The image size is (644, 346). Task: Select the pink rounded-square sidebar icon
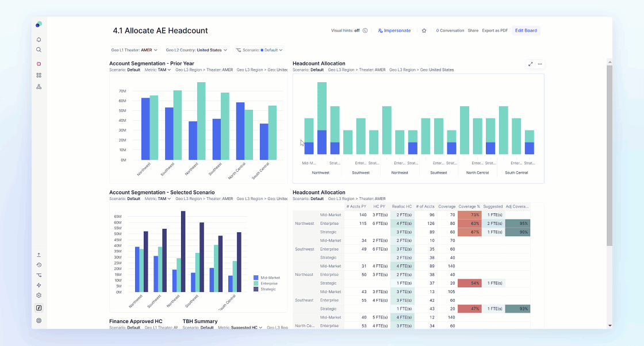(x=39, y=64)
